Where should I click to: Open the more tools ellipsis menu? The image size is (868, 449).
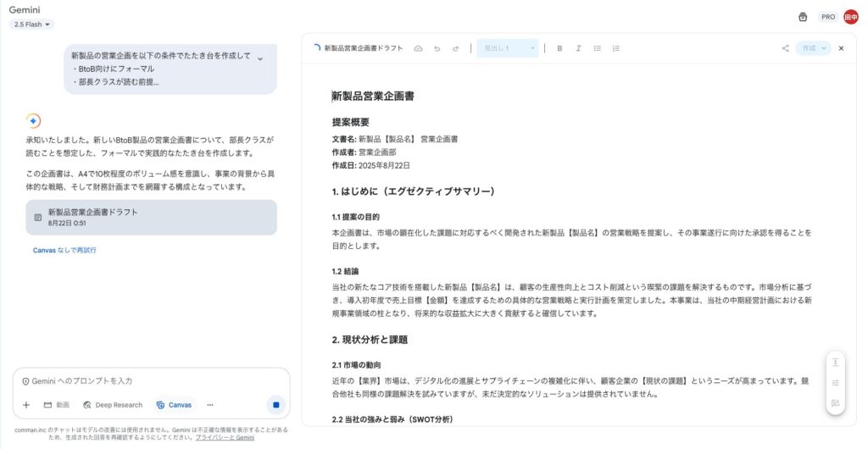[210, 405]
